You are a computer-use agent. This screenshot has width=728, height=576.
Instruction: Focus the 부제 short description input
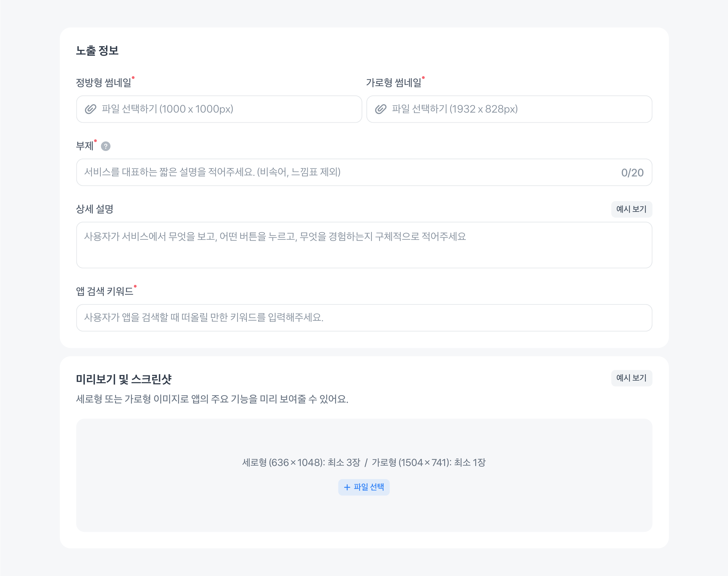tap(347, 172)
